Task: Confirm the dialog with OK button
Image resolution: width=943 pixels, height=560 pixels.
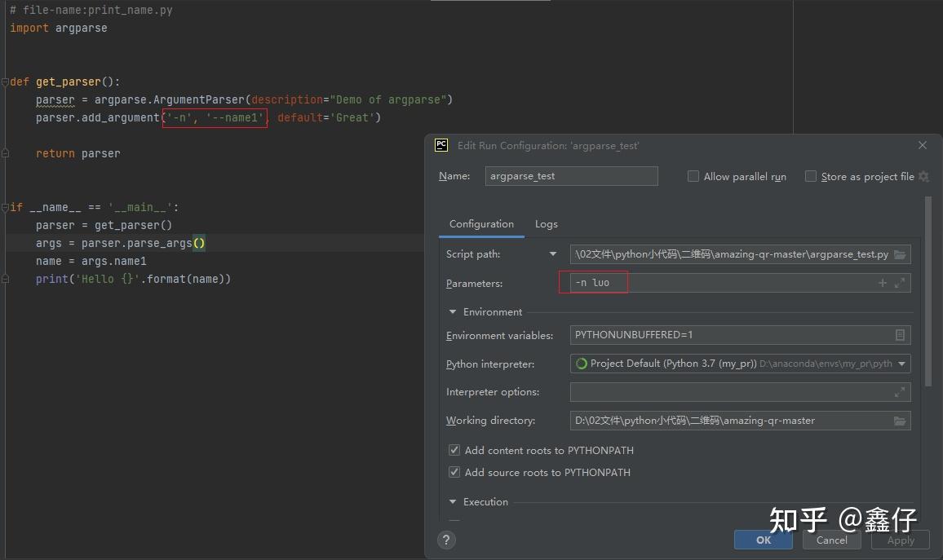Action: pos(764,540)
